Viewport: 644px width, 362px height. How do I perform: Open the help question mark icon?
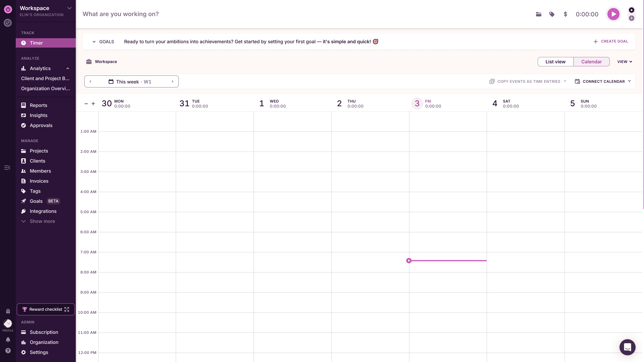coord(8,351)
